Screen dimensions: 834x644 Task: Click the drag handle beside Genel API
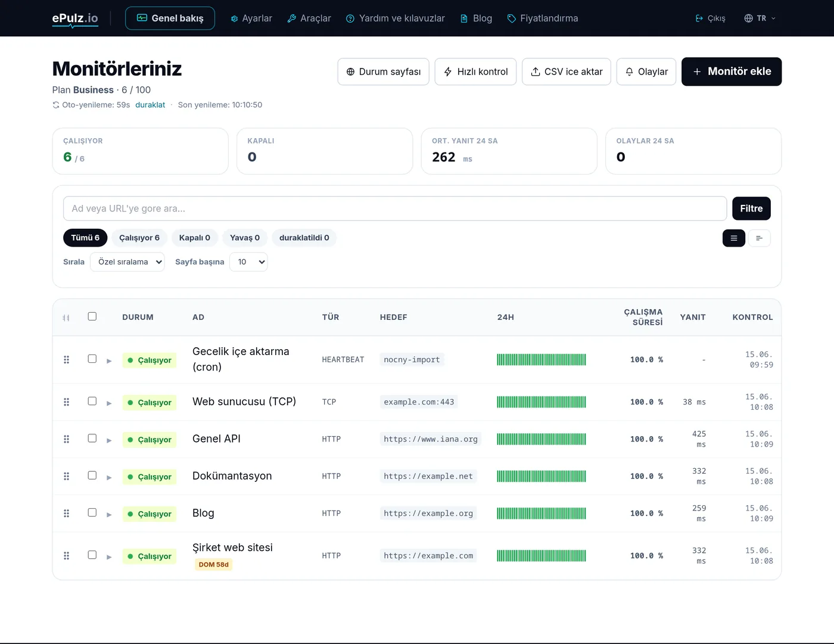click(x=66, y=439)
